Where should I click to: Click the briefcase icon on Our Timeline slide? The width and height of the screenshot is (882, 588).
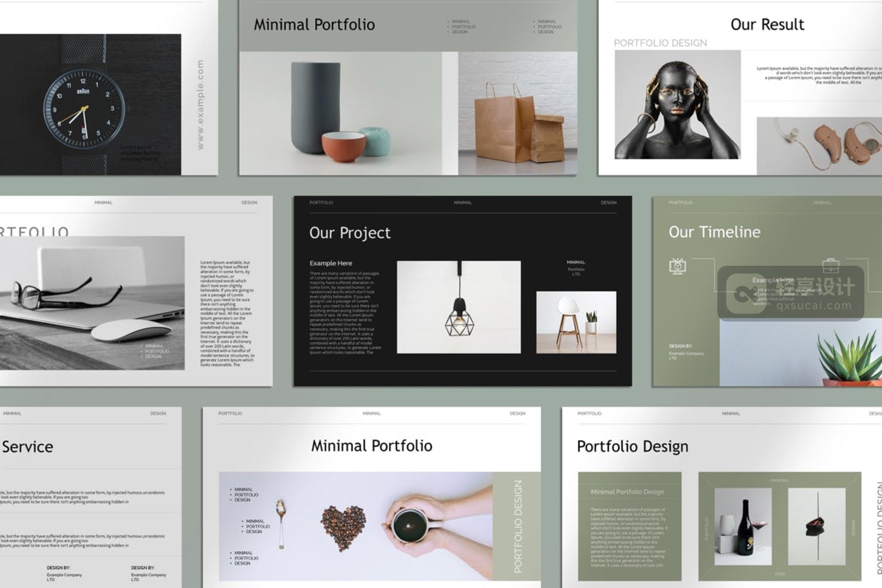[830, 265]
